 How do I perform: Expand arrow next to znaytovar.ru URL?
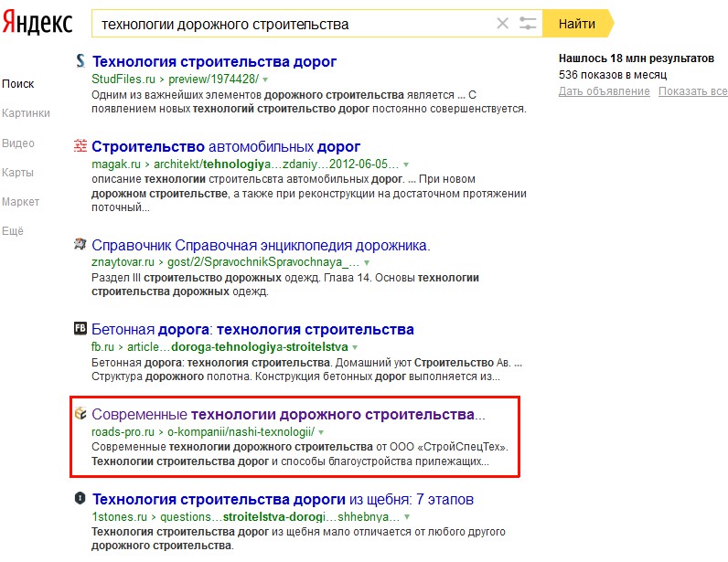pos(367,262)
